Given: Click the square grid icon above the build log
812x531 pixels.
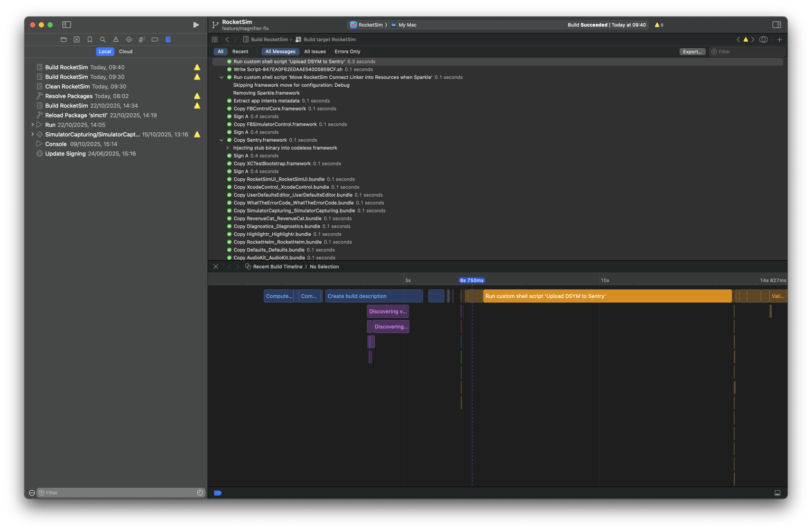Looking at the screenshot, I should [215, 39].
